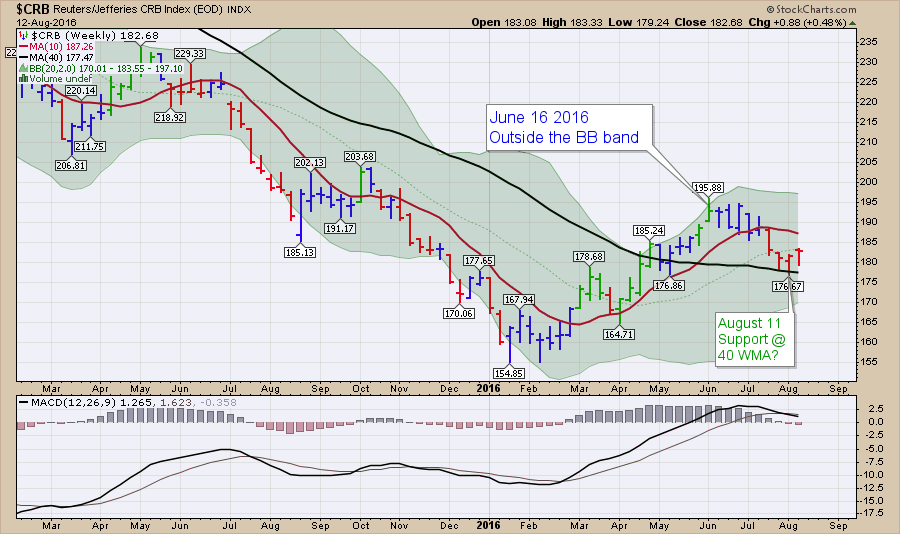The width and height of the screenshot is (900, 534).
Task: Click the 154.85 low price label
Action: coord(509,373)
